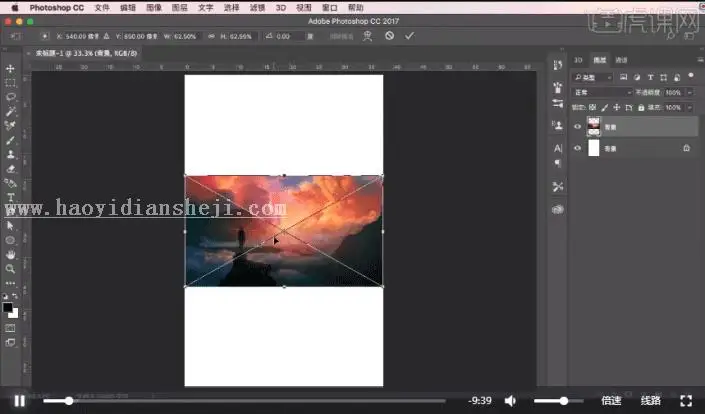Select the Rectangular Marquee tool
Viewport: 705px width, 414px height.
click(x=10, y=83)
